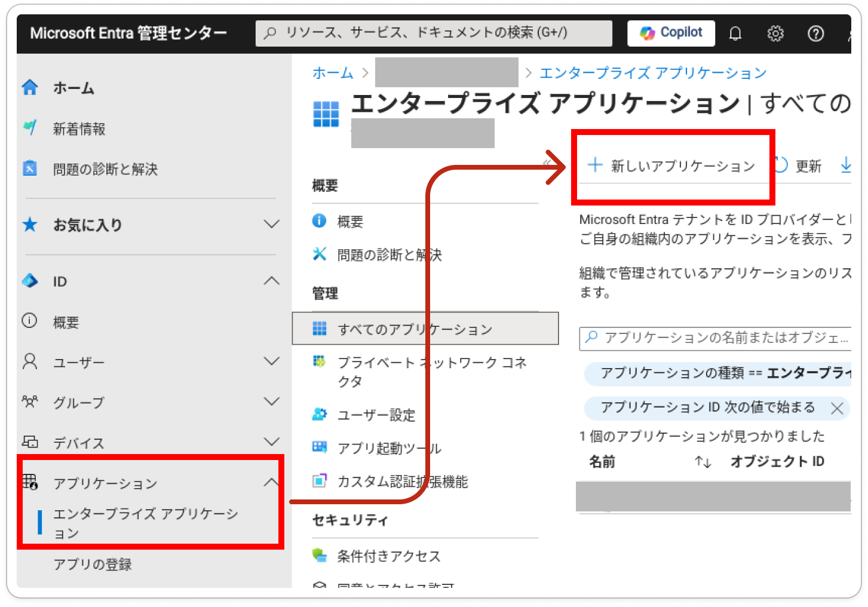
Task: Click the アプリケーション grid icon in sidebar
Action: tap(30, 482)
